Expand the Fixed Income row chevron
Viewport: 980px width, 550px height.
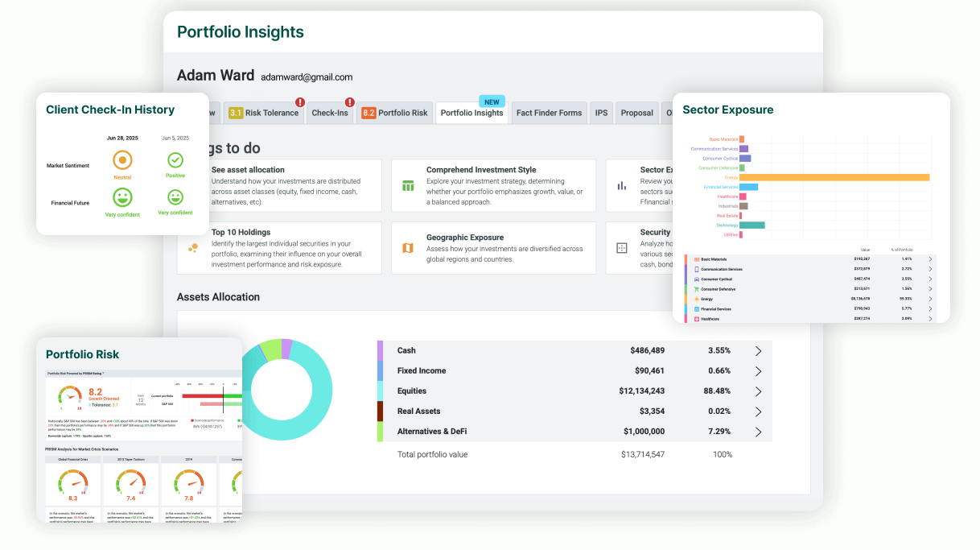758,371
